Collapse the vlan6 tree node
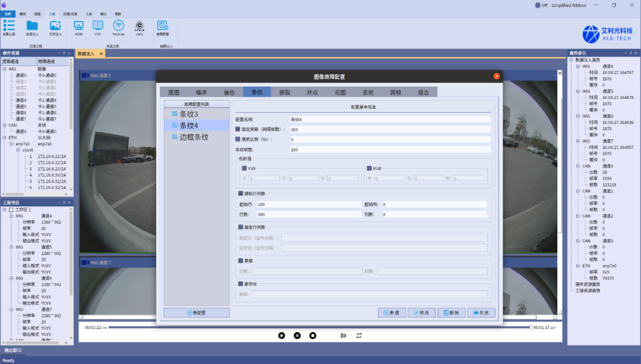Viewport: 641px width, 364px height. (x=18, y=151)
